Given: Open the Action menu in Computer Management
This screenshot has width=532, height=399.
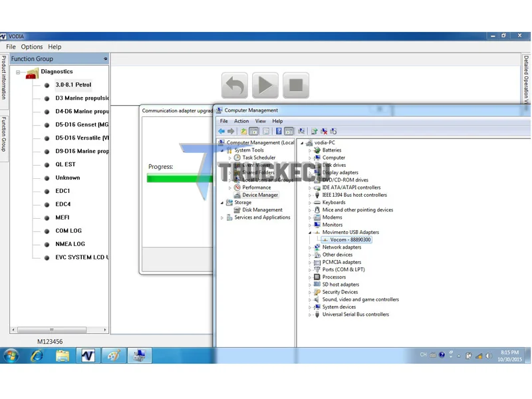Looking at the screenshot, I should click(x=241, y=121).
